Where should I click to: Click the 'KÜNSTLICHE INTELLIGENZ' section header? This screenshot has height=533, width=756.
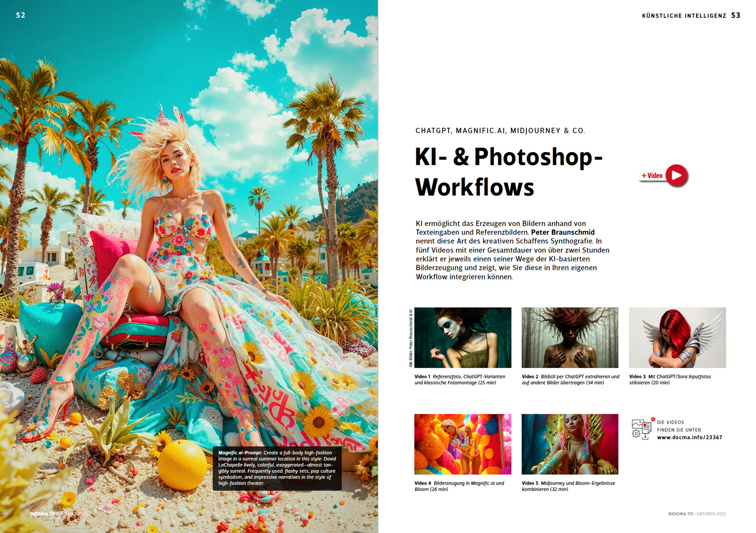(x=684, y=16)
